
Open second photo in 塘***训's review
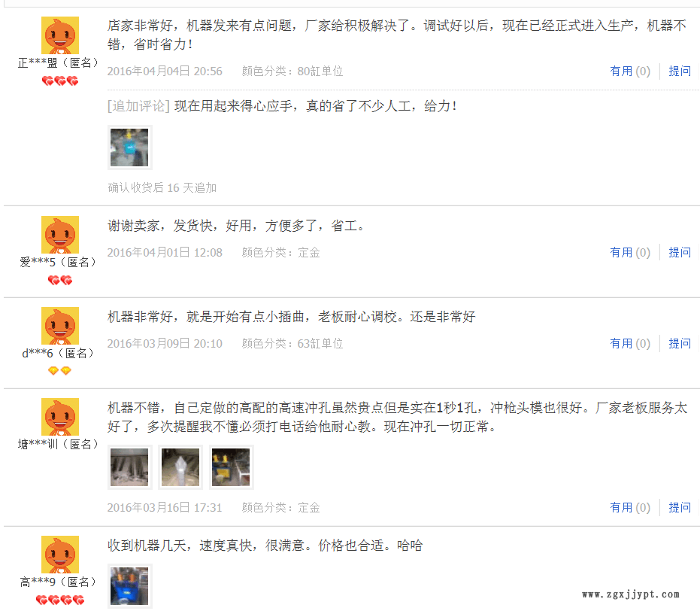180,467
